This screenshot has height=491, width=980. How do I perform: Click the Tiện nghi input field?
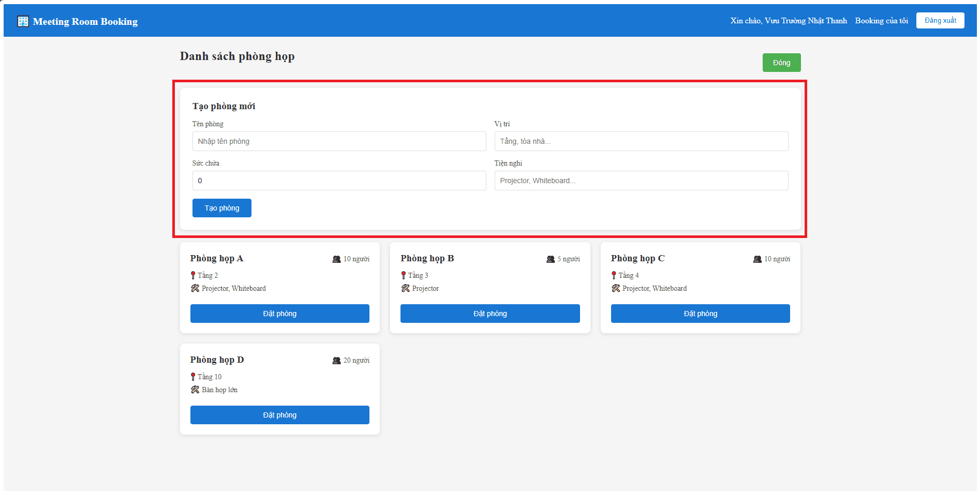(x=641, y=181)
